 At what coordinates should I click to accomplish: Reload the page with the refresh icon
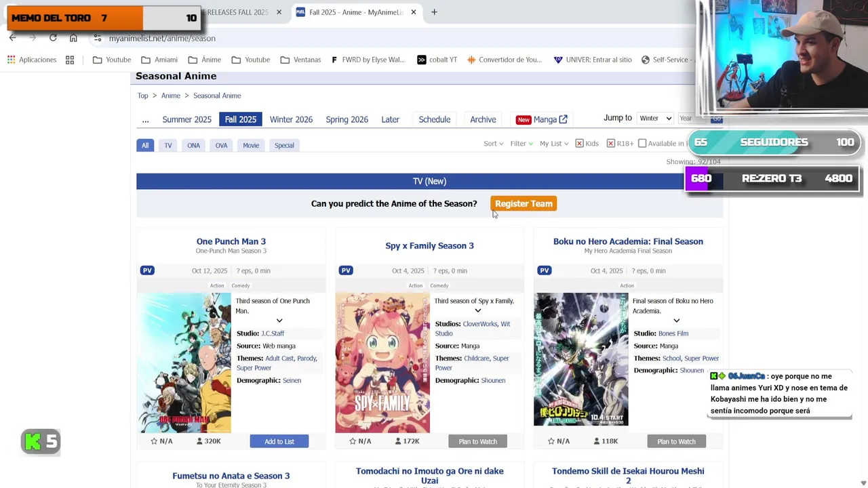[53, 38]
